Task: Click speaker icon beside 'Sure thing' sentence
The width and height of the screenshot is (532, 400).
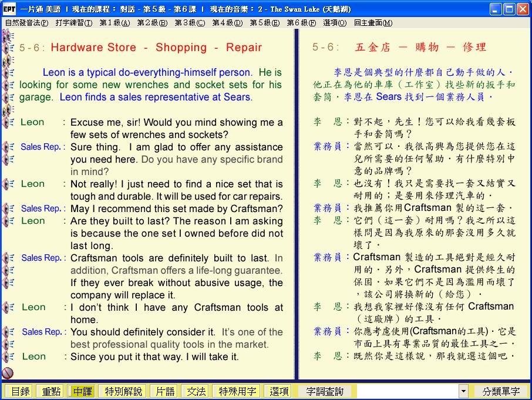Action: (8, 147)
